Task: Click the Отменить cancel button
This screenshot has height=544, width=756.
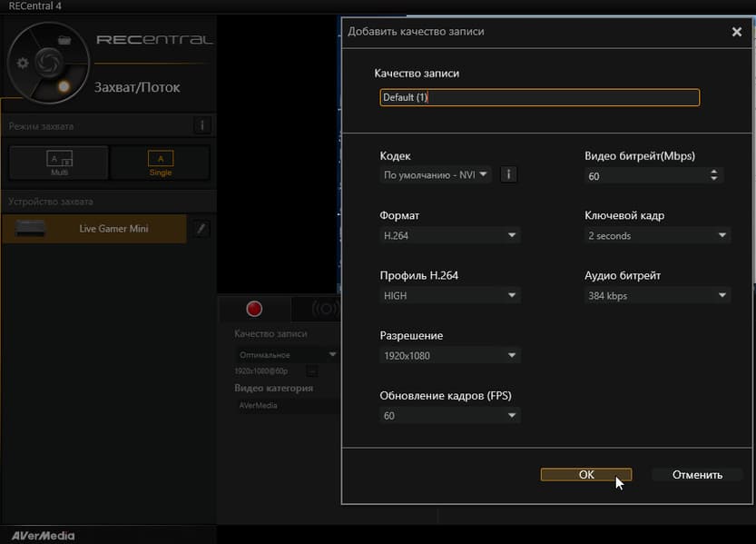Action: point(697,475)
